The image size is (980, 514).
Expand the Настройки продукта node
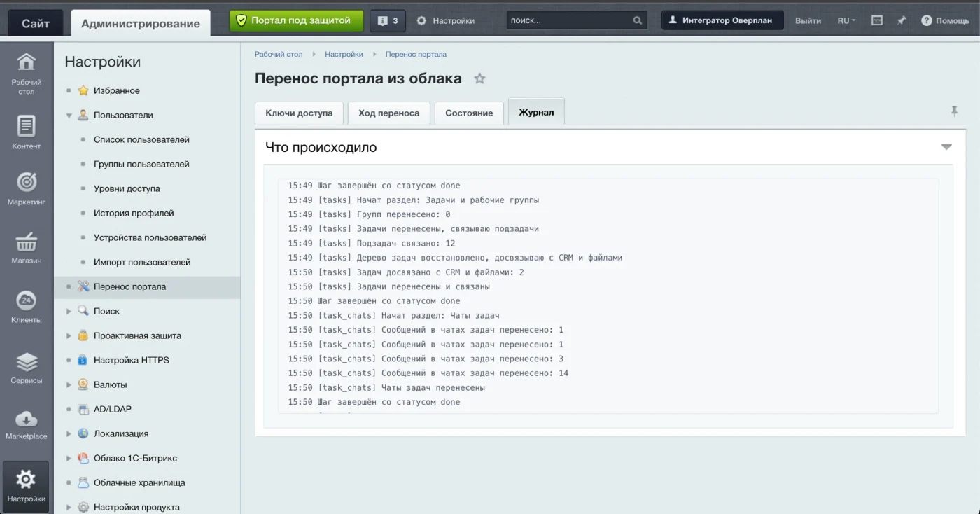coord(69,507)
